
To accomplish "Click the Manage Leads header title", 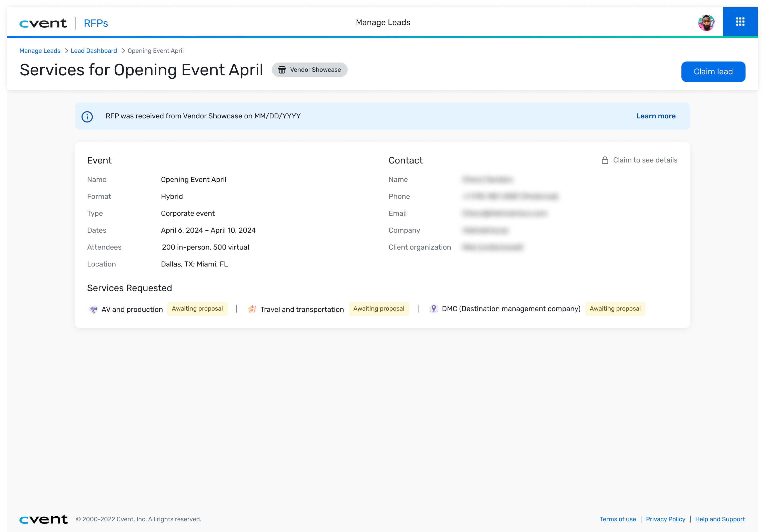I will pyautogui.click(x=383, y=22).
